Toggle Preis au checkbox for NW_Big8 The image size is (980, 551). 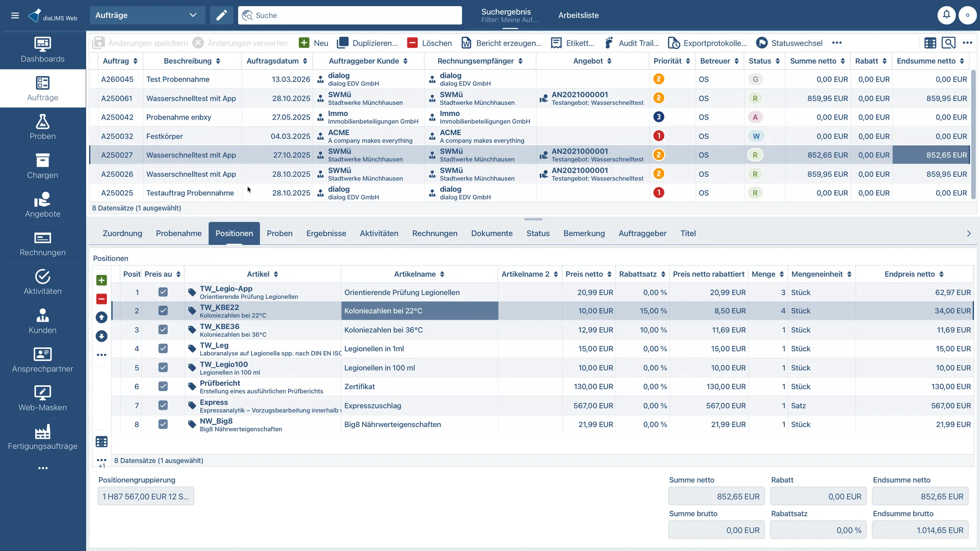coord(163,424)
